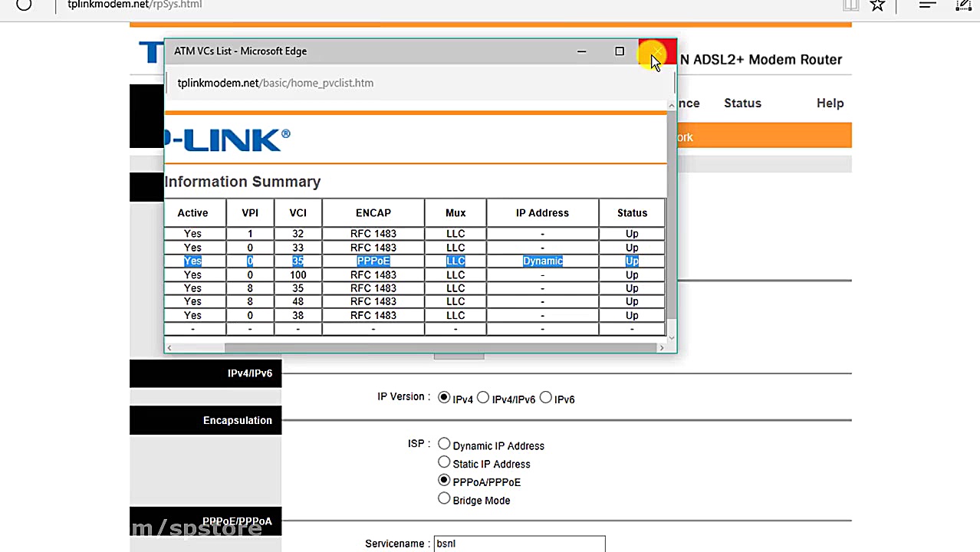Select the IPv4/IPv6 radio button
The image size is (980, 552).
pyautogui.click(x=483, y=398)
